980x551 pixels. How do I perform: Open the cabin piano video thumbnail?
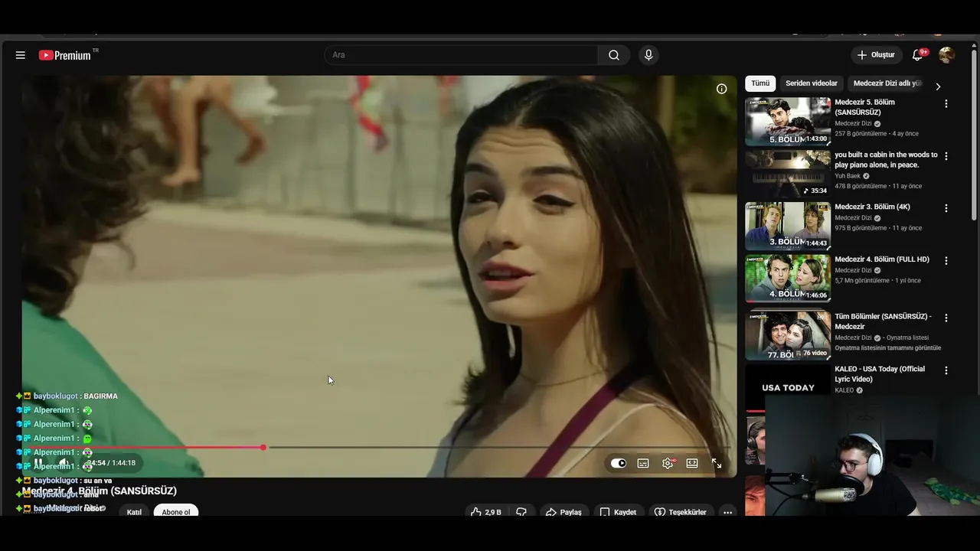pyautogui.click(x=788, y=174)
